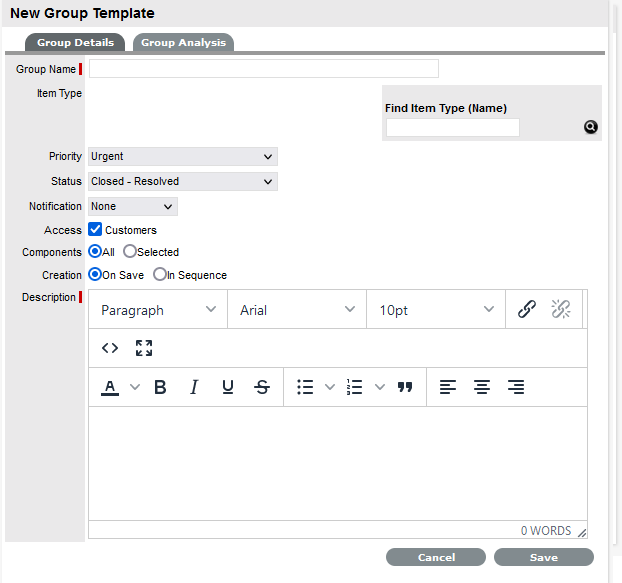Open the Paragraph format dropdown
Viewport: 622px width, 583px height.
point(158,310)
